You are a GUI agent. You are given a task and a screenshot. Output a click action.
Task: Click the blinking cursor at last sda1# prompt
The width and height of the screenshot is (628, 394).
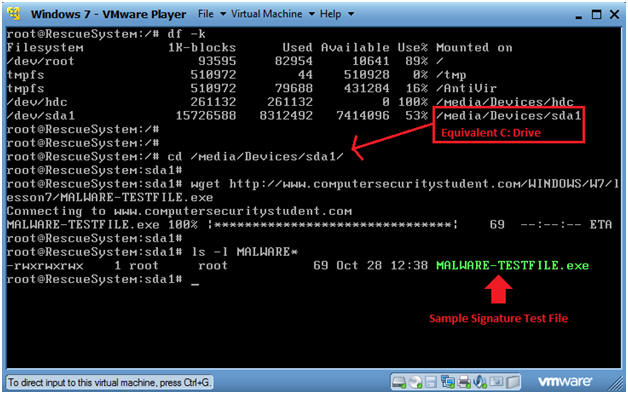coord(195,284)
